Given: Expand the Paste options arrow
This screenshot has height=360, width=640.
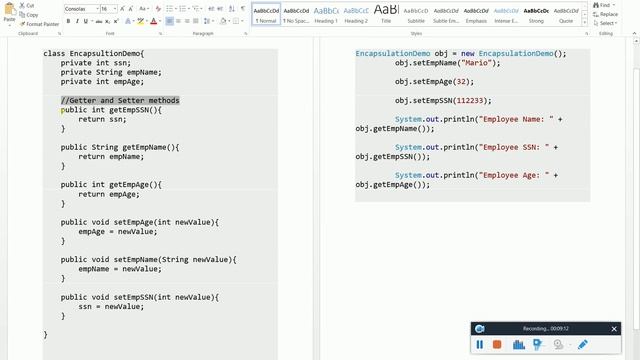Looking at the screenshot, I should (9, 25).
